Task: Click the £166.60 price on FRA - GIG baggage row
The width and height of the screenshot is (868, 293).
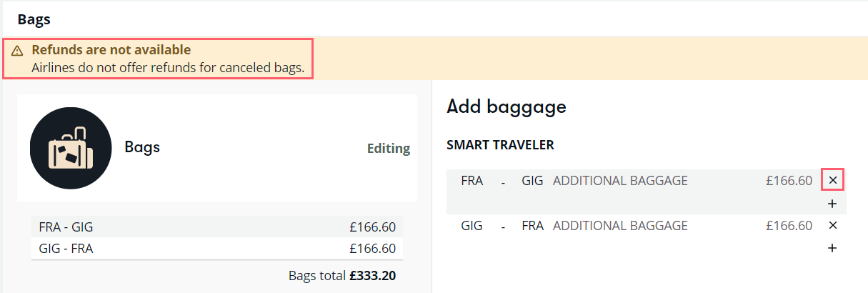Action: point(789,181)
